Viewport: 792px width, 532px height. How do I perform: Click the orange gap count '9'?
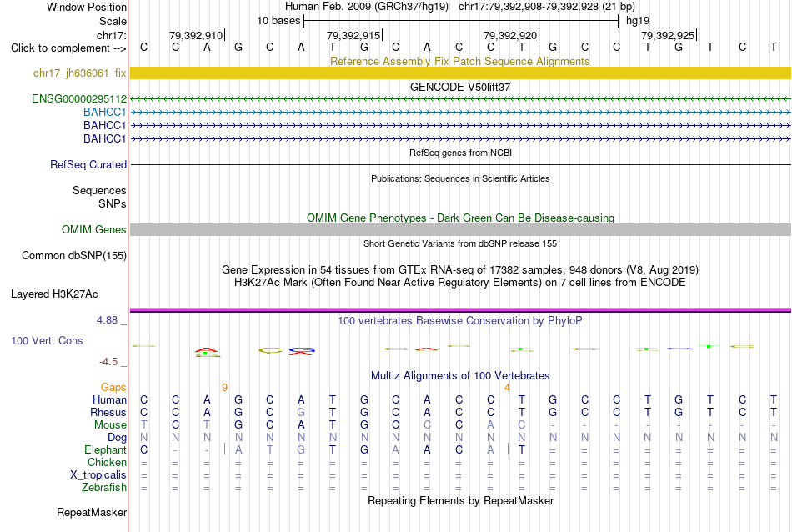click(x=225, y=388)
